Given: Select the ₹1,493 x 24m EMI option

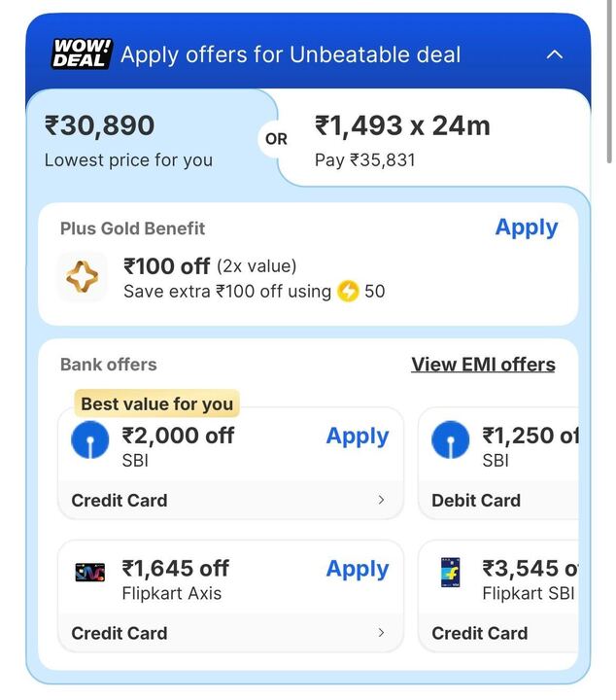Looking at the screenshot, I should tap(402, 141).
